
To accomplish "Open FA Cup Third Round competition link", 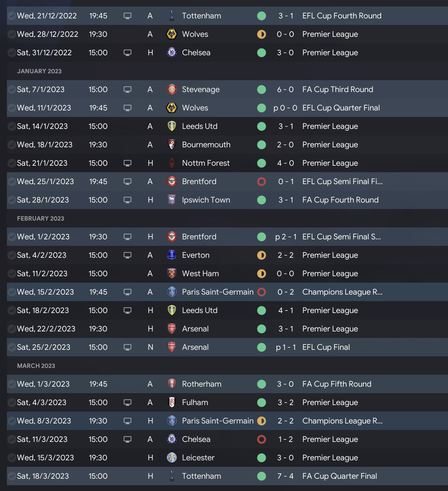I will tap(337, 90).
